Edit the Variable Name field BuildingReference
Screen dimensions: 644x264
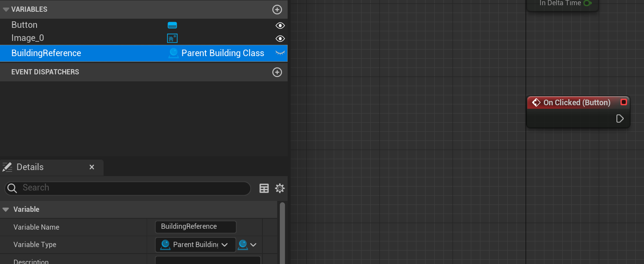point(195,227)
